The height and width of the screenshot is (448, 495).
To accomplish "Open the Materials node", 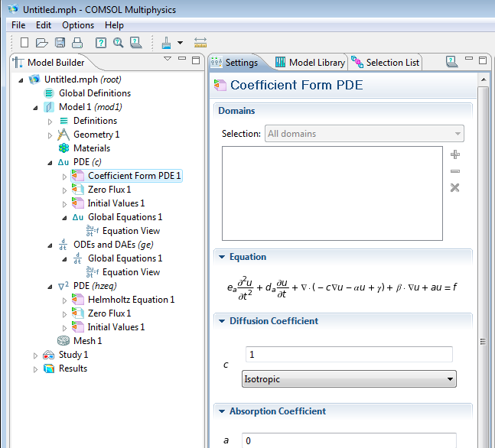I will pos(91,148).
